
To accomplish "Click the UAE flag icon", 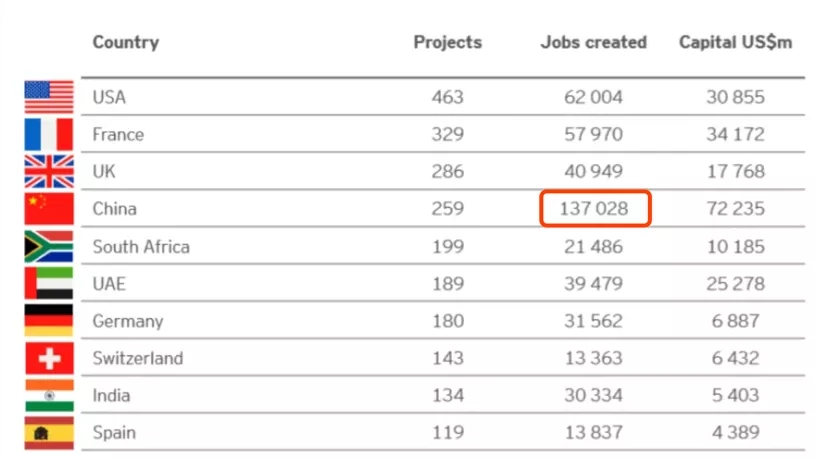I will [x=49, y=283].
